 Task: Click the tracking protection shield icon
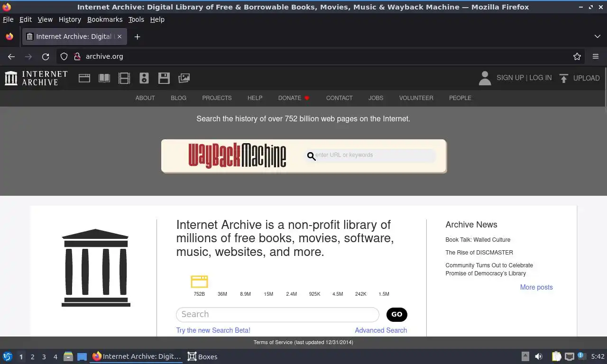pos(64,56)
